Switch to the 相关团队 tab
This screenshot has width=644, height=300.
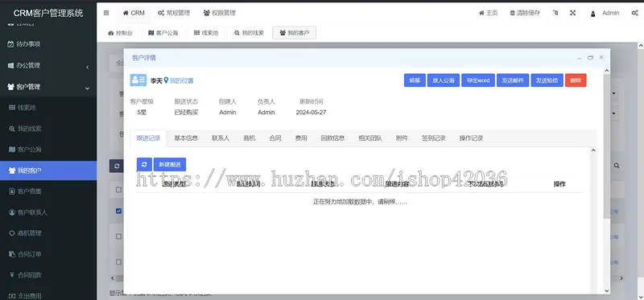point(370,138)
